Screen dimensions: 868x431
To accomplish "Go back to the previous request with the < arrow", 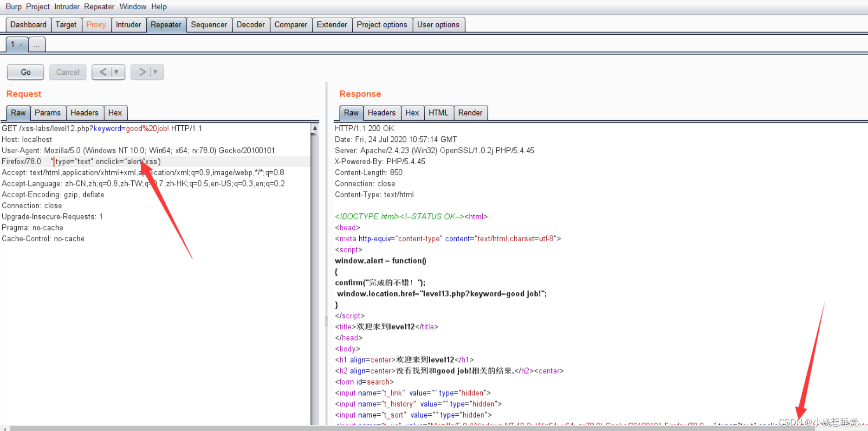I will click(103, 72).
